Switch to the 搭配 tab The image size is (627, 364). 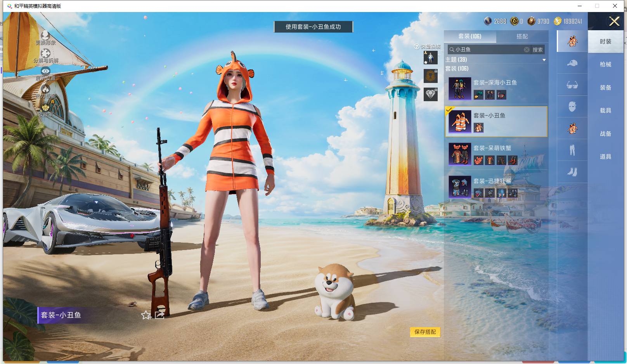522,36
